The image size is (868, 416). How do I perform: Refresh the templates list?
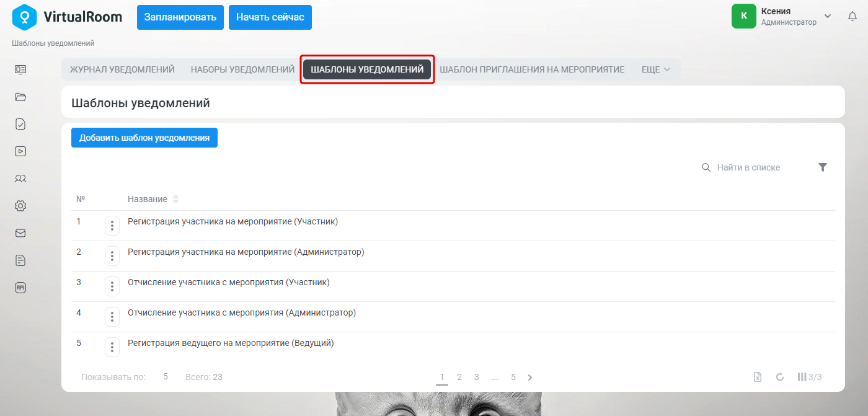780,377
